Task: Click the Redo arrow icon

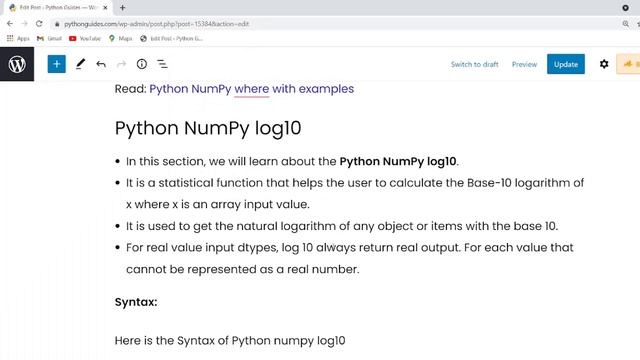Action: (121, 64)
